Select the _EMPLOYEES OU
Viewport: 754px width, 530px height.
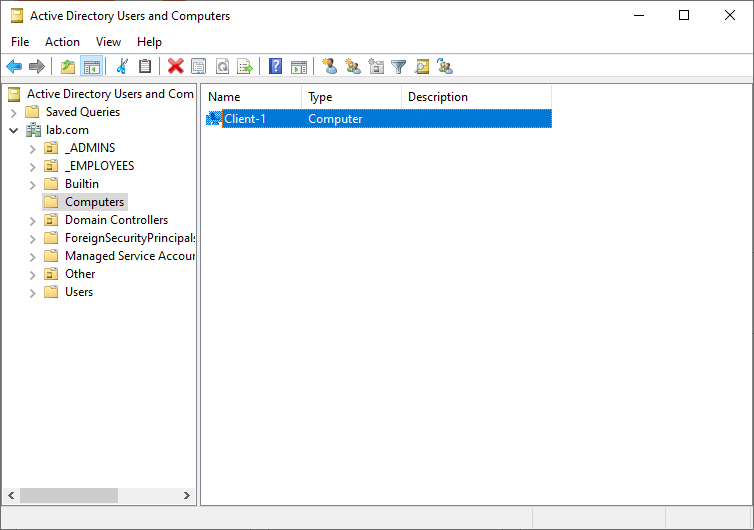click(x=100, y=166)
